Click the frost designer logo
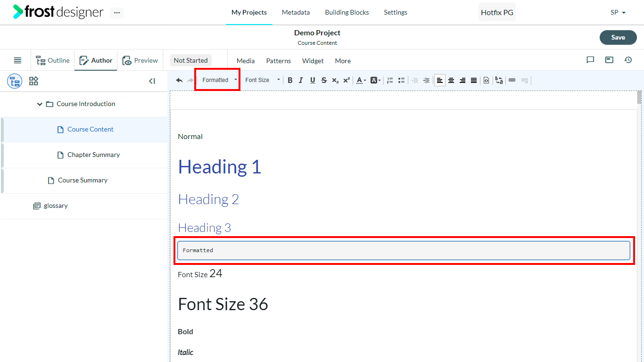The width and height of the screenshot is (644, 362). (58, 12)
